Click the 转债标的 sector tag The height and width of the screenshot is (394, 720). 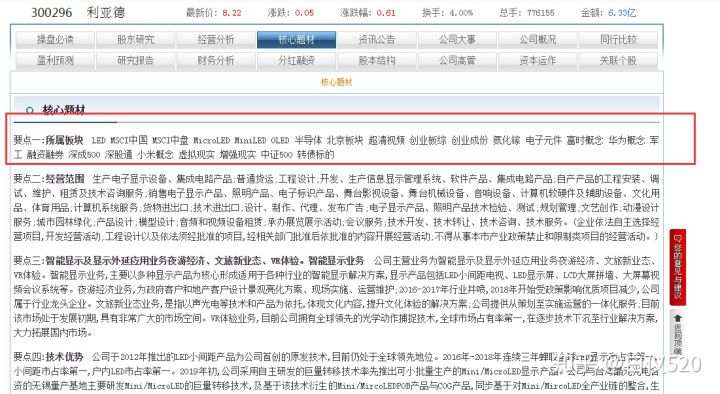click(x=315, y=155)
